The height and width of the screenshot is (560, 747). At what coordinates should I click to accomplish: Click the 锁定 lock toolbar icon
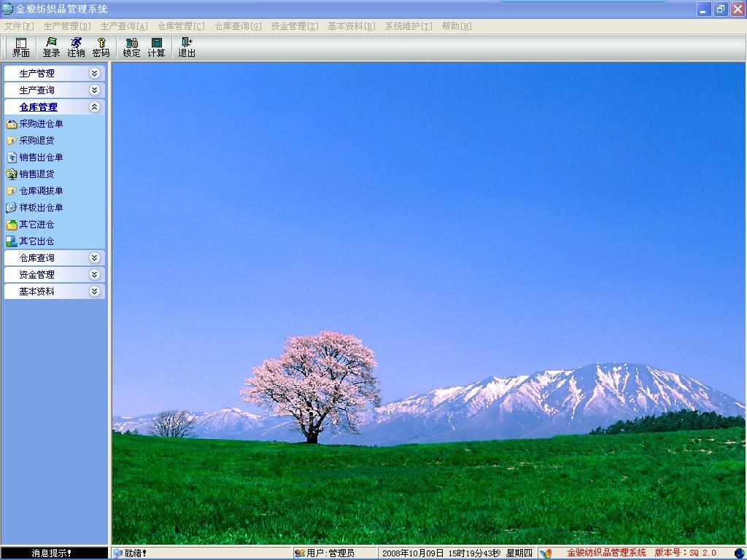tap(131, 47)
